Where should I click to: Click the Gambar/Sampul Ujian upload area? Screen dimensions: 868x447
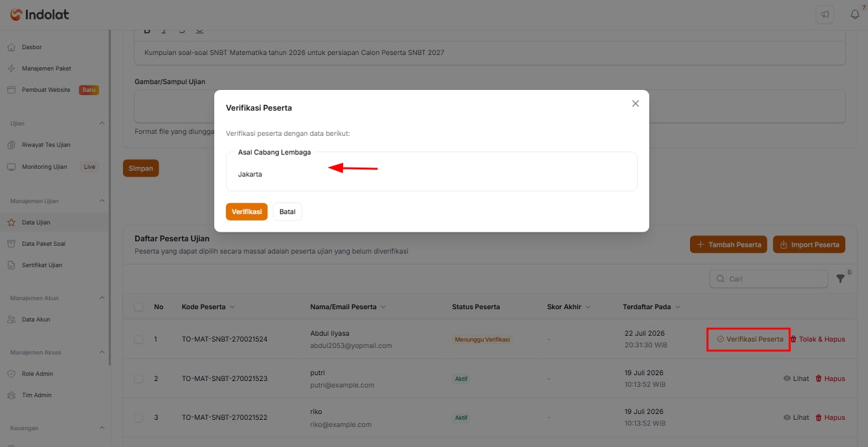pos(490,106)
